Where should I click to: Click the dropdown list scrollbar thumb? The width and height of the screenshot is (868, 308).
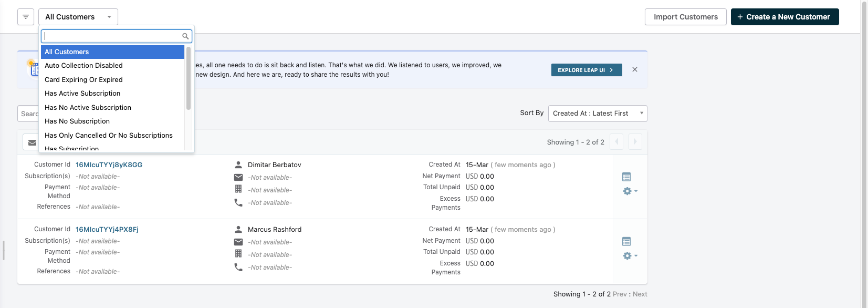[x=188, y=79]
